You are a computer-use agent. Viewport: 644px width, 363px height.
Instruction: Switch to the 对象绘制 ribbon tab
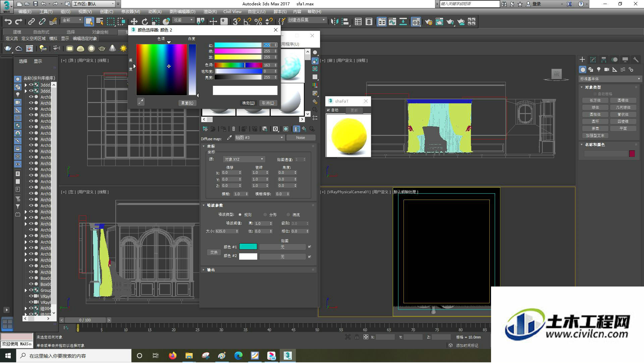pos(100,32)
